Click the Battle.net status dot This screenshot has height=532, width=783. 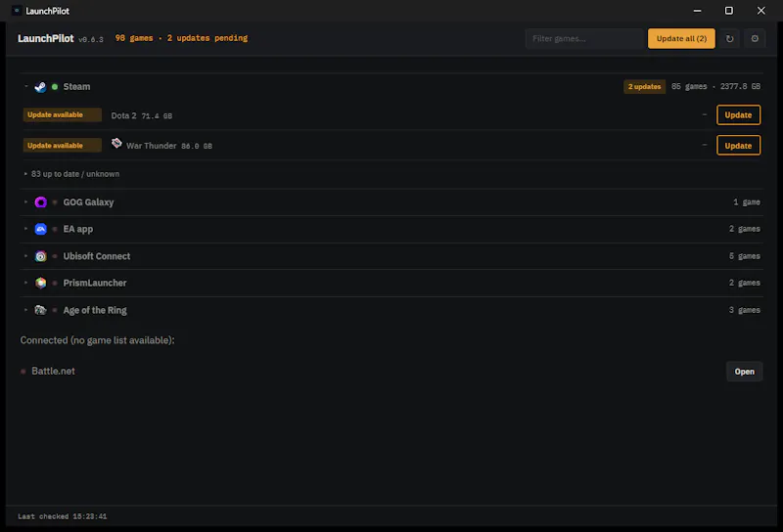[x=23, y=372]
